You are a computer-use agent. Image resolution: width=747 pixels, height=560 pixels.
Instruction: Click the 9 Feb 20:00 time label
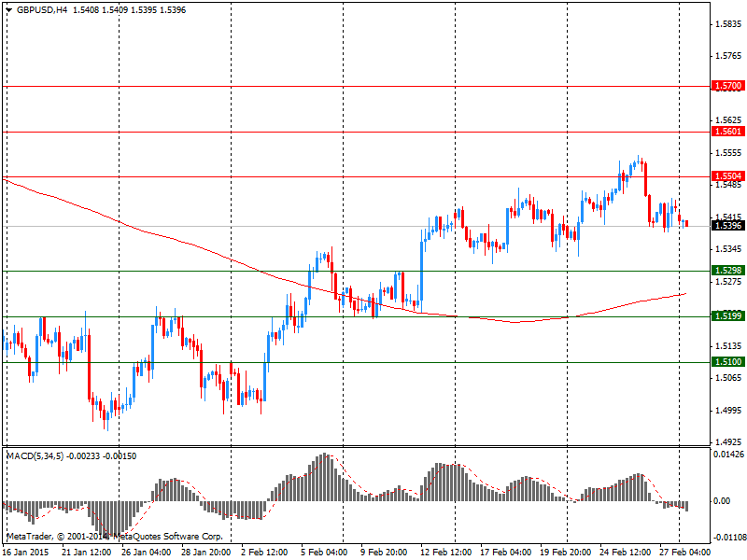(x=384, y=553)
